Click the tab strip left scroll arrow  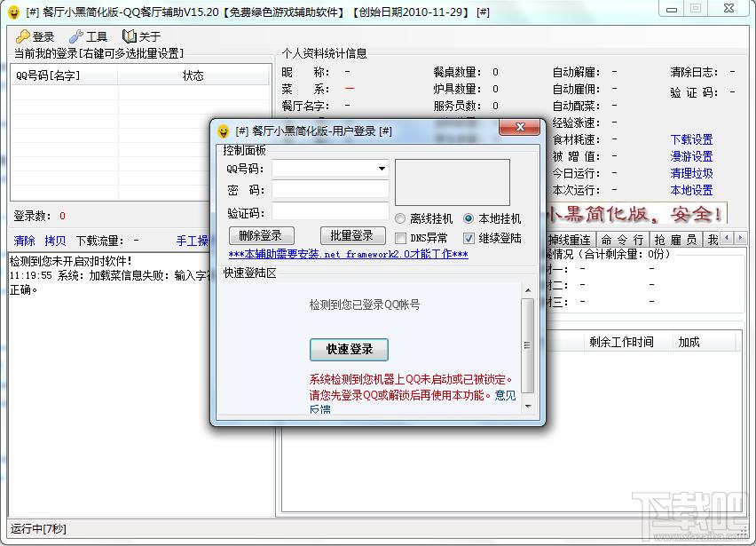[x=727, y=238]
